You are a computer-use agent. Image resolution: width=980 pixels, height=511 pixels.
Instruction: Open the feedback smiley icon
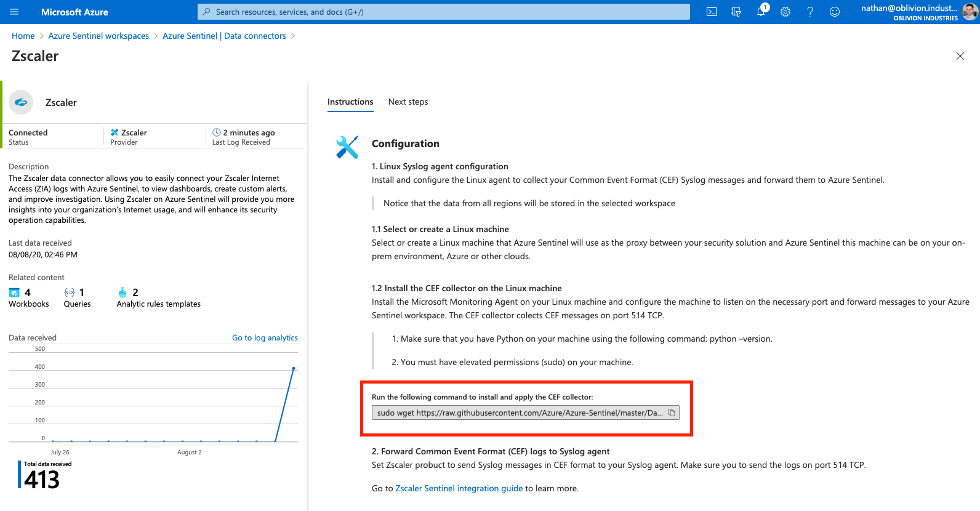tap(835, 12)
